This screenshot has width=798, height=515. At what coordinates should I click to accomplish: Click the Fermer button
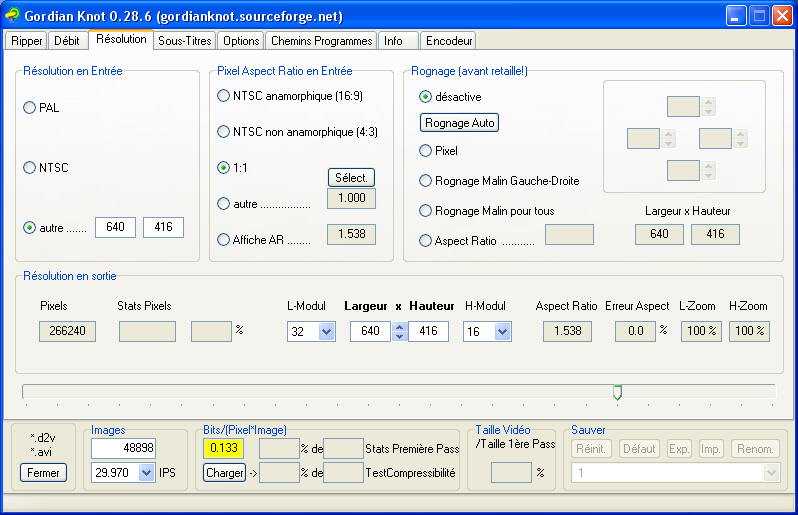click(43, 473)
